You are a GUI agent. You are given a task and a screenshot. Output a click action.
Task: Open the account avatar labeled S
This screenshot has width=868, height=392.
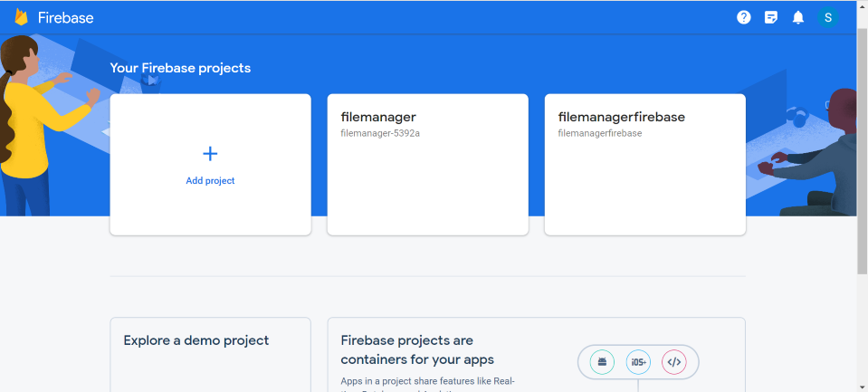(827, 18)
